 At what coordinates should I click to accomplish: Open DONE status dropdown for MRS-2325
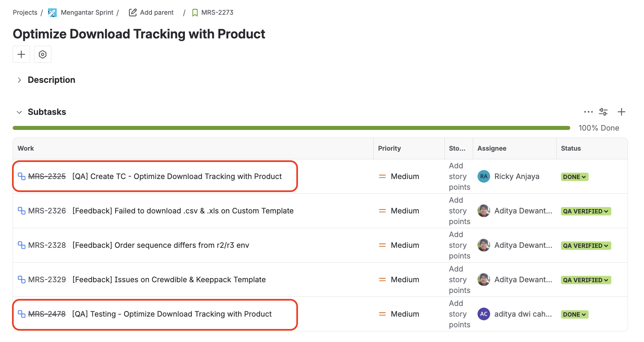(x=574, y=177)
